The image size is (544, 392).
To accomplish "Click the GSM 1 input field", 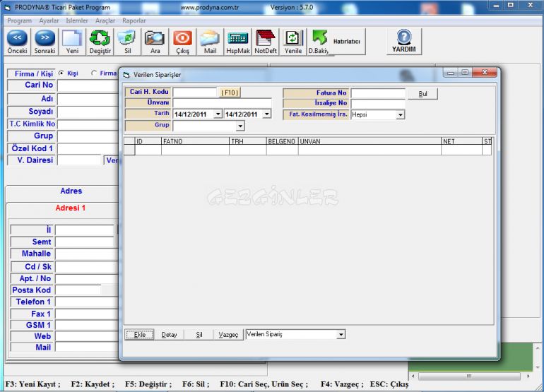I will pyautogui.click(x=87, y=326).
